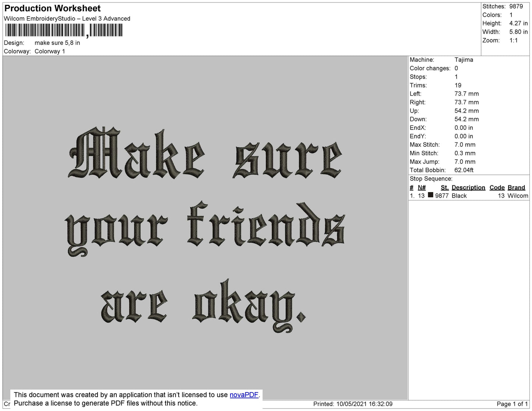The height and width of the screenshot is (411, 532).
Task: Click the embroidered word friends
Action: pyautogui.click(x=266, y=224)
